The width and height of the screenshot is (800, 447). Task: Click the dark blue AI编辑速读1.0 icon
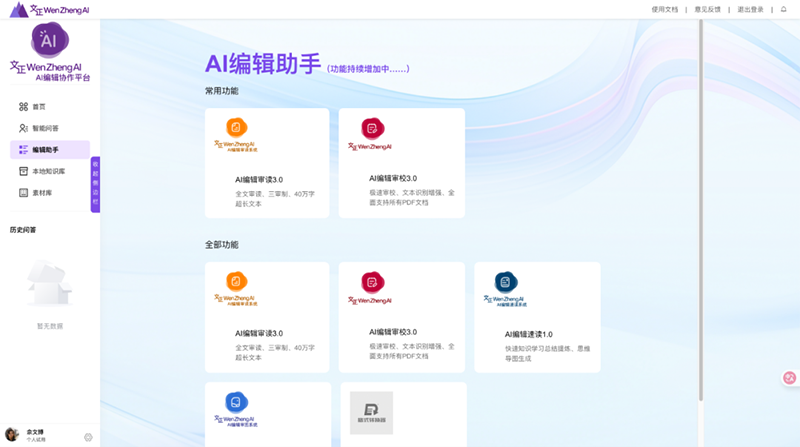[x=505, y=282]
